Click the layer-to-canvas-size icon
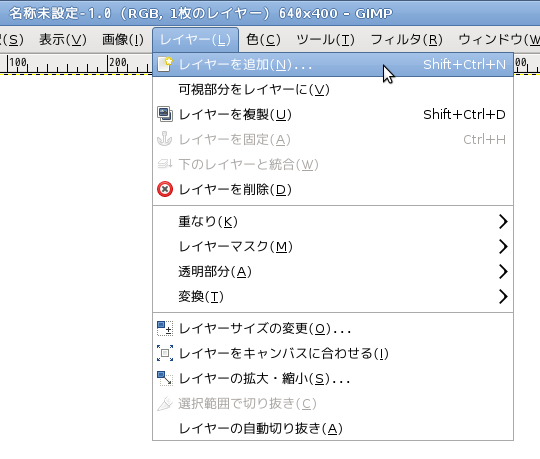 point(165,353)
